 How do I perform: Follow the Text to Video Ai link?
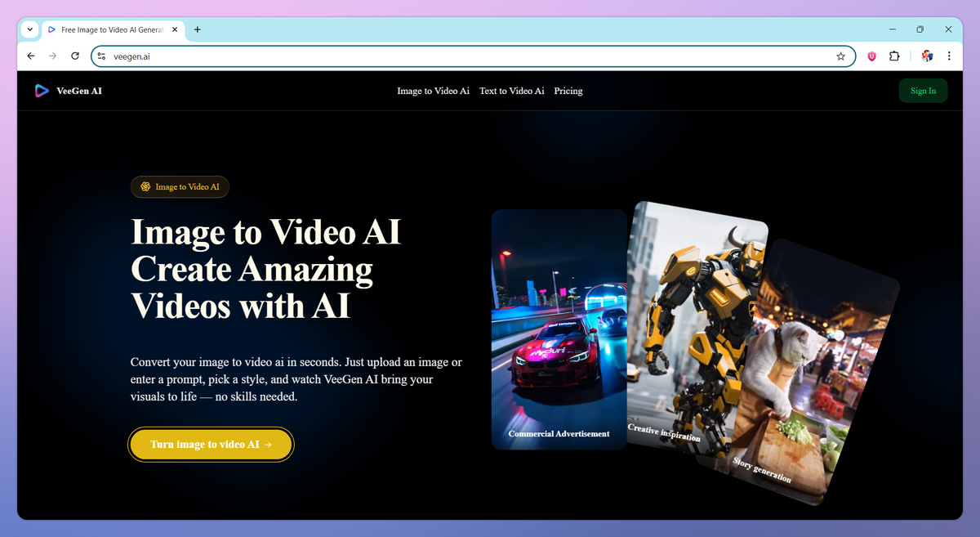pos(512,91)
